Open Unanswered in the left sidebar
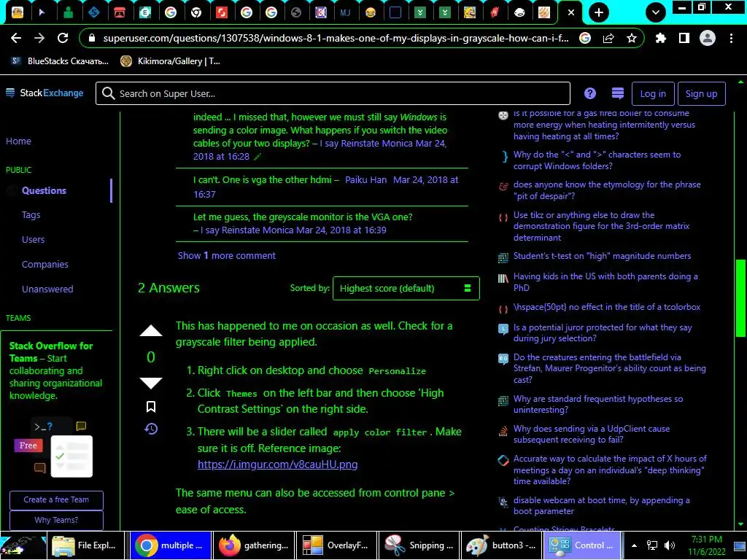Viewport: 747px width, 560px height. point(47,289)
